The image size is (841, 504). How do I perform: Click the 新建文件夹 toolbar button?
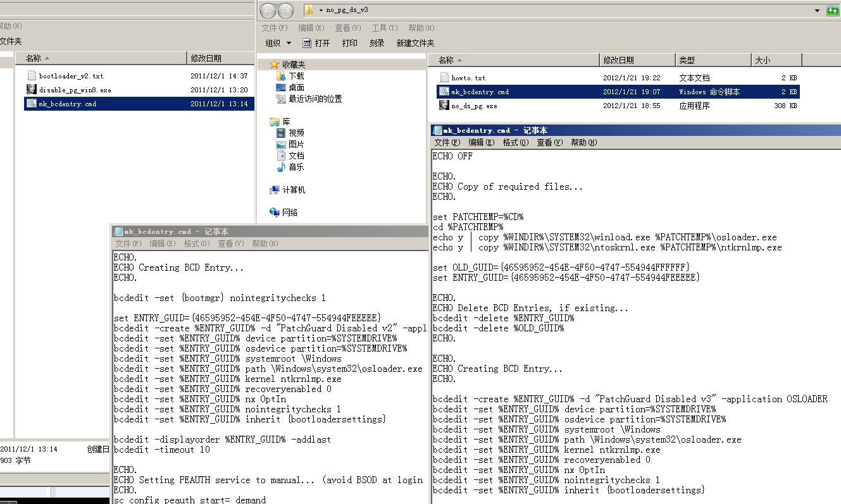[x=415, y=43]
